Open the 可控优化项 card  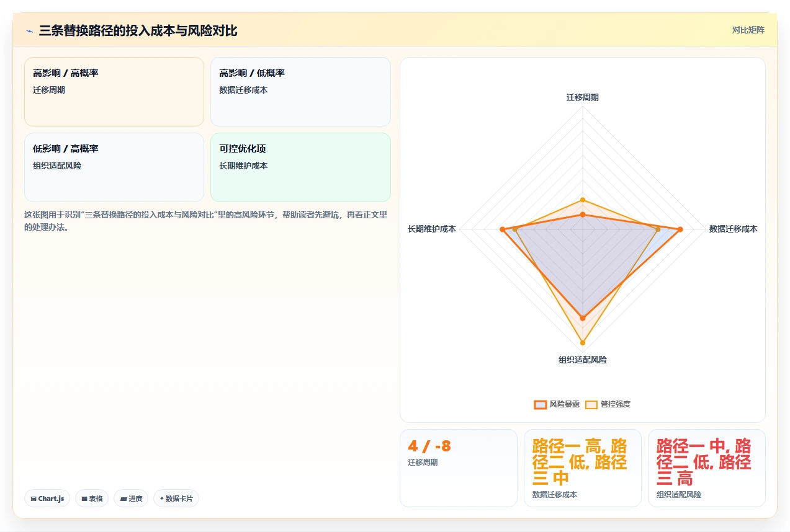[x=300, y=167]
